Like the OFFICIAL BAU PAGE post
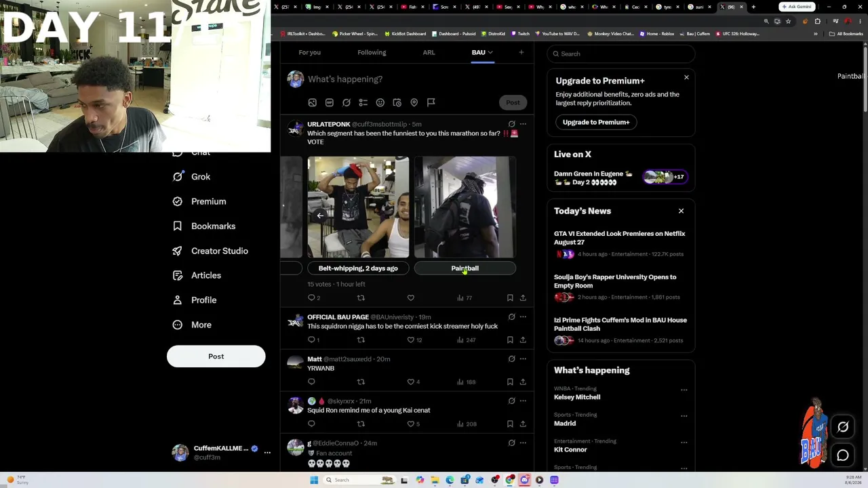This screenshot has height=488, width=868. (x=410, y=340)
